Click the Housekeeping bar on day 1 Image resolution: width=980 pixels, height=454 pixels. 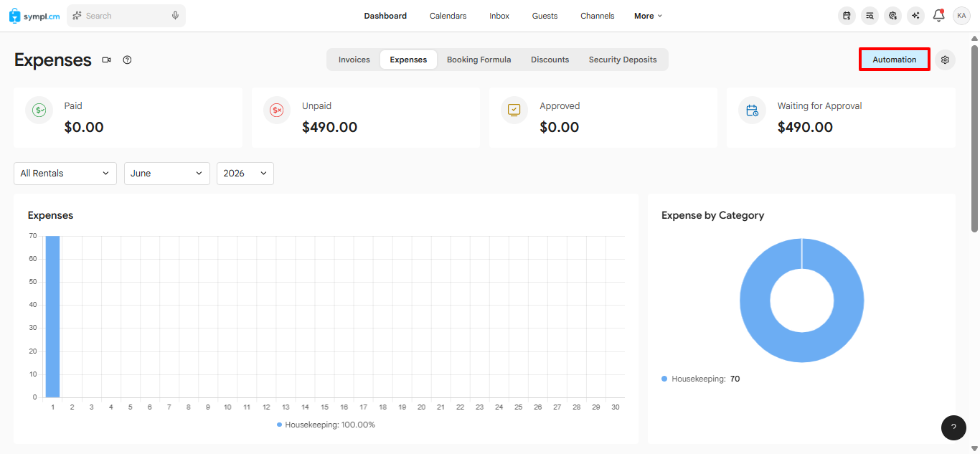click(52, 316)
